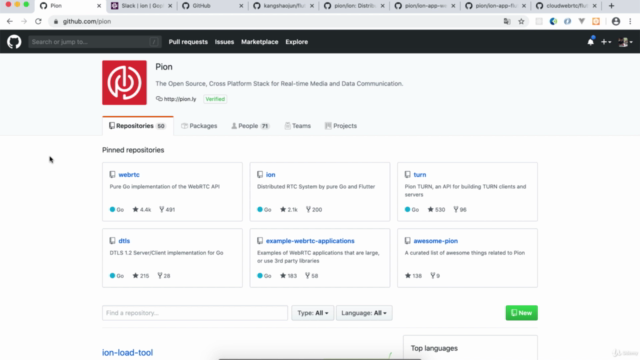The height and width of the screenshot is (360, 640).
Task: Open the awesome-pion repository
Action: pyautogui.click(x=436, y=241)
